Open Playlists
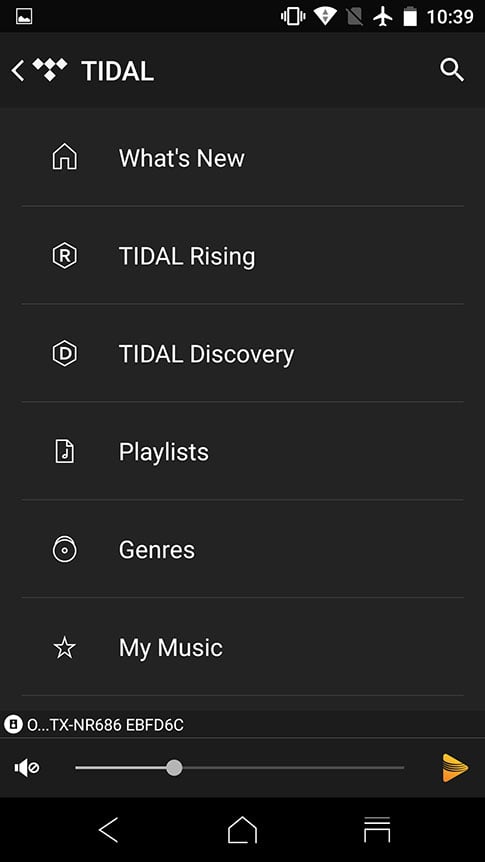This screenshot has width=485, height=862. [x=242, y=451]
